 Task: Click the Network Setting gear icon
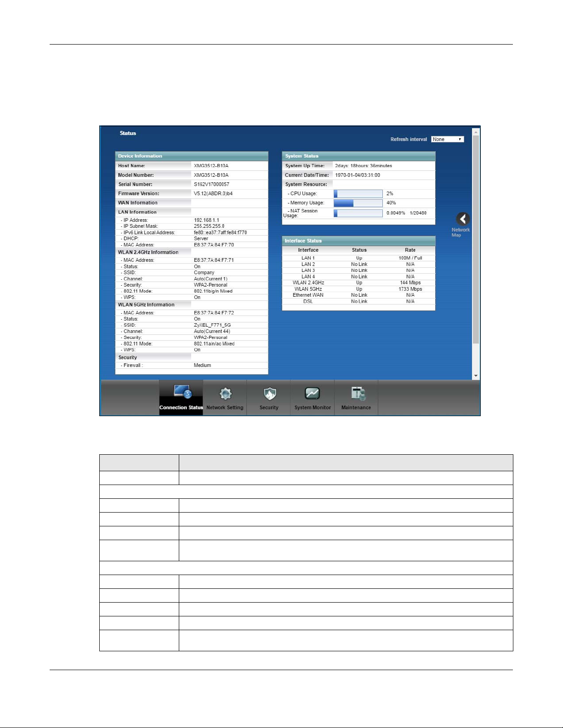coord(225,394)
